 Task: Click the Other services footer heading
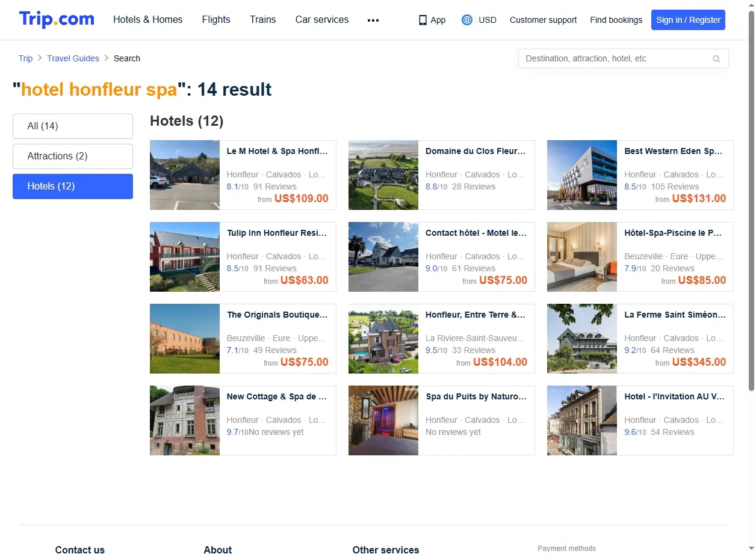(386, 549)
